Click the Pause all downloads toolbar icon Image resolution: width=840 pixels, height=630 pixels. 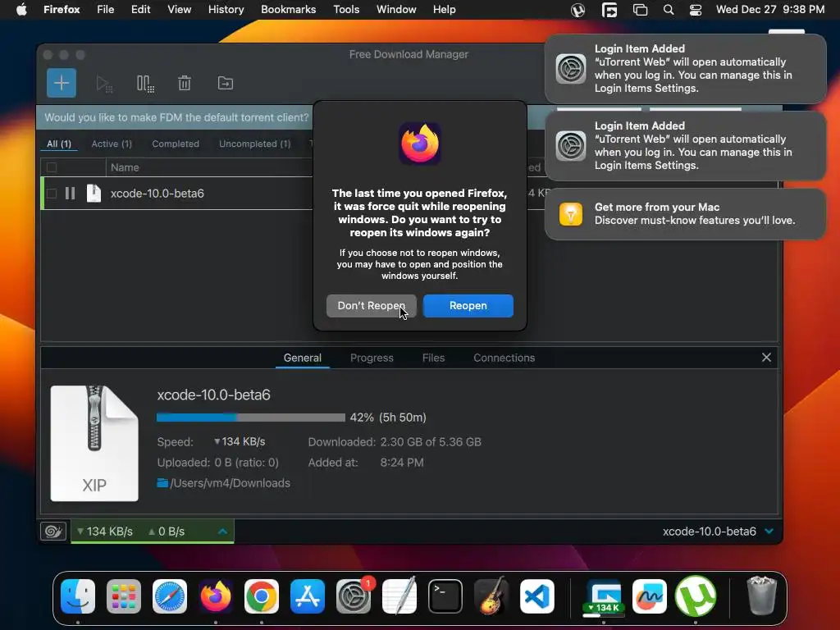(145, 84)
